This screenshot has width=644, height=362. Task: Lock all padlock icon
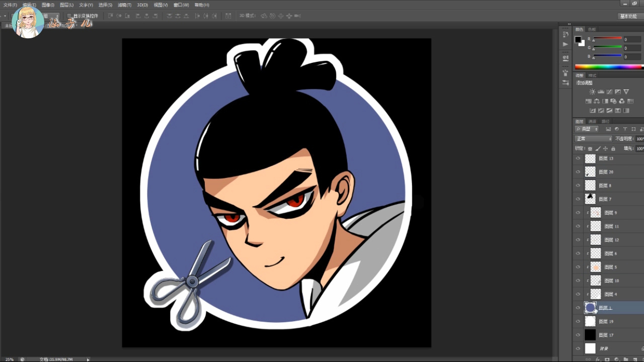coord(613,149)
